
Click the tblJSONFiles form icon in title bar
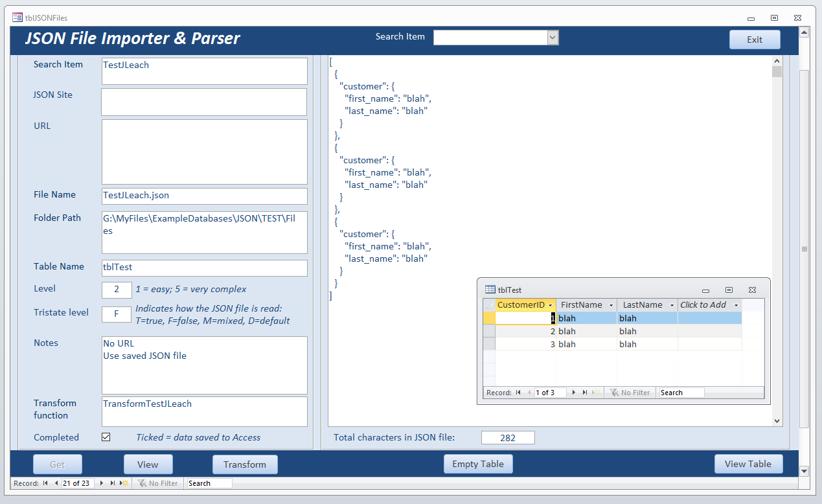point(17,17)
